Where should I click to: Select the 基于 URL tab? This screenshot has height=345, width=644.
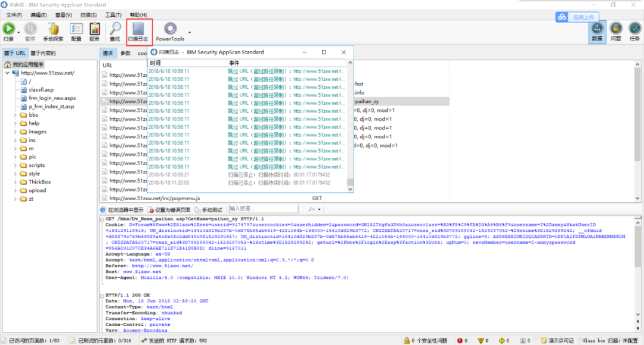(15, 53)
